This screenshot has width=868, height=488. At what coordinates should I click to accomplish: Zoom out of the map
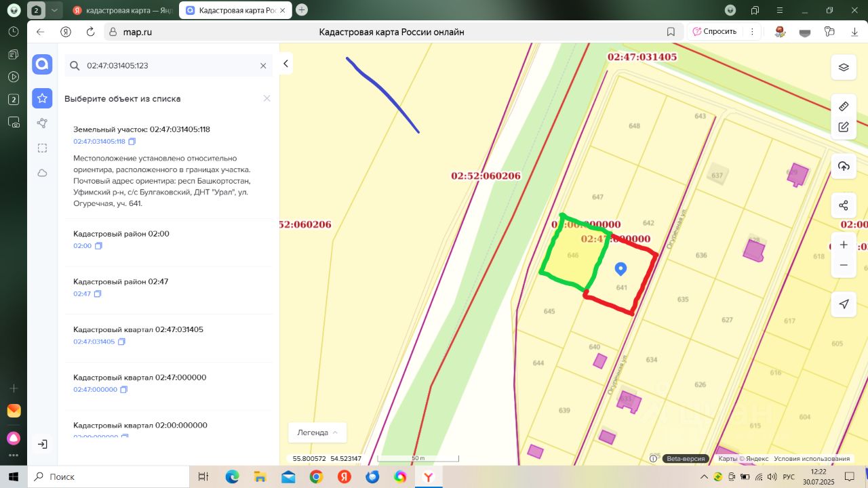coord(844,265)
